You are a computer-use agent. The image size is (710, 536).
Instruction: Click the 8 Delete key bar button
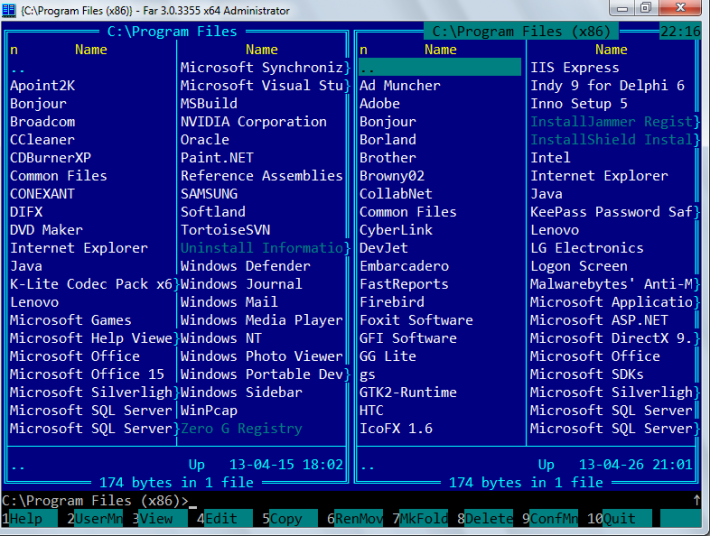click(x=485, y=518)
